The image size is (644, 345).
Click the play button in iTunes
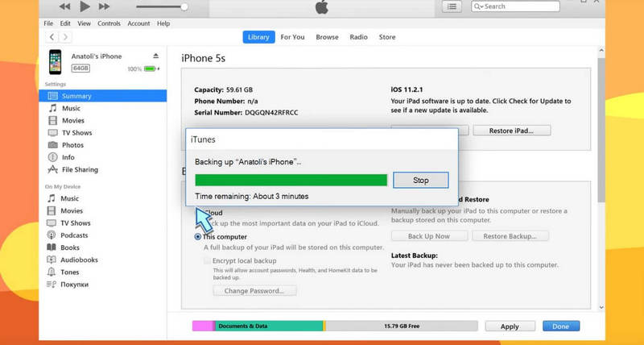(85, 6)
